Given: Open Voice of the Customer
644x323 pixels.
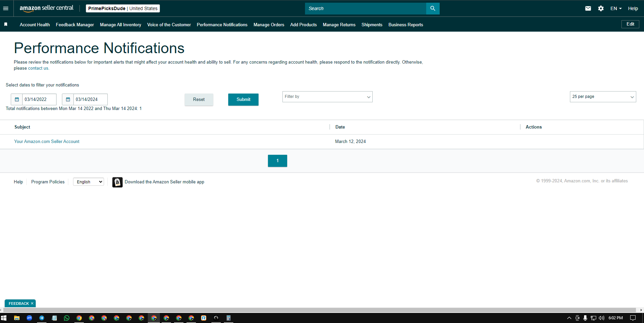Looking at the screenshot, I should (x=169, y=25).
